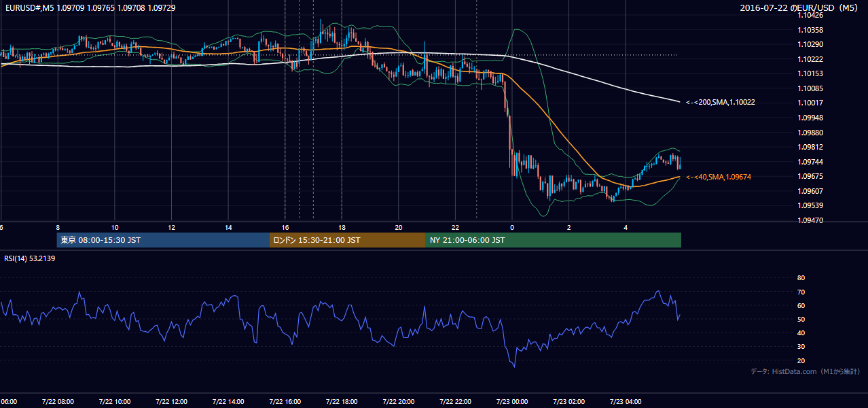Click price axis value 1.09607

tap(810, 191)
